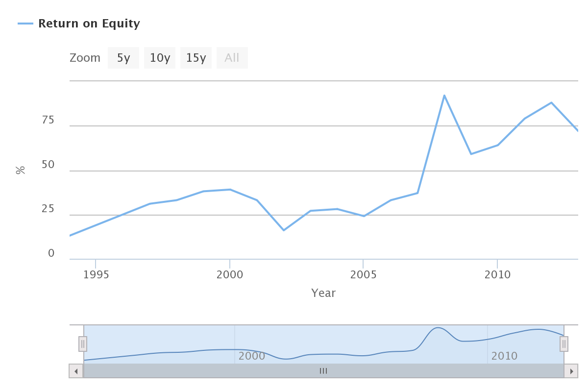Click the left navigator range handle
The height and width of the screenshot is (392, 588).
[x=83, y=344]
